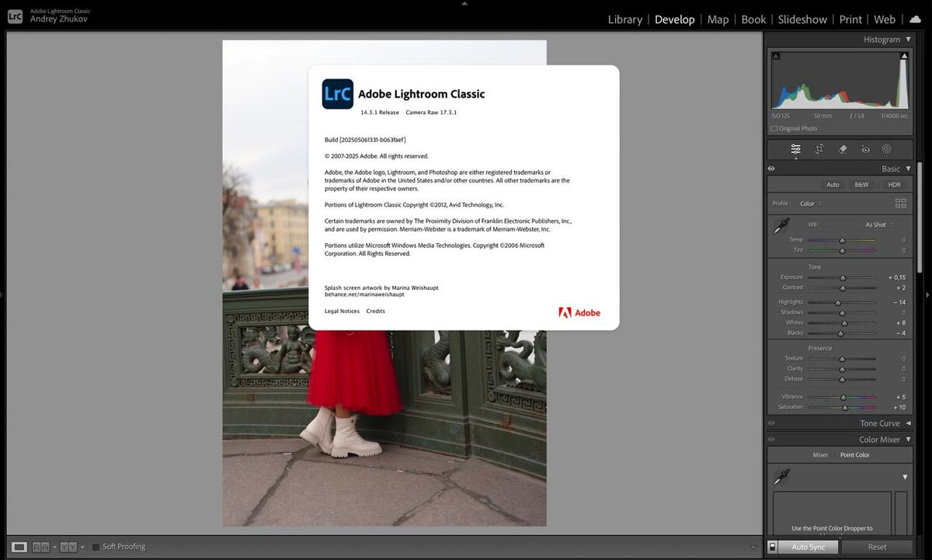The width and height of the screenshot is (932, 560).
Task: Click the Whites value field +8
Action: (899, 322)
